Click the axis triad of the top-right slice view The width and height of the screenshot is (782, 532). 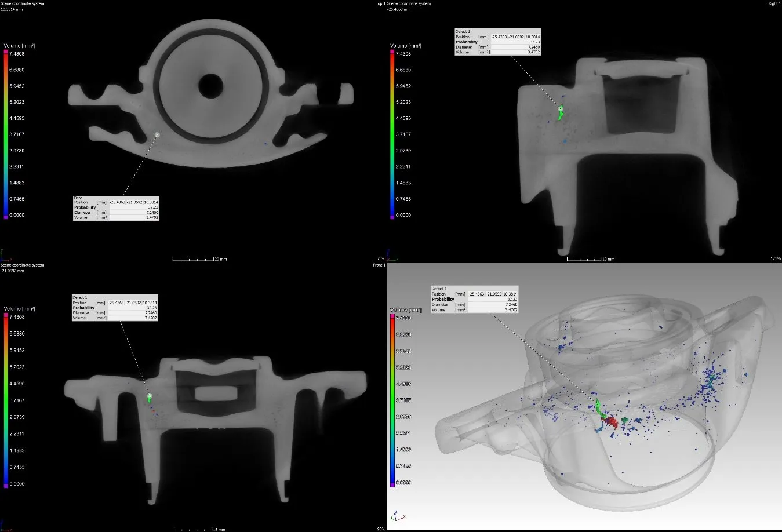pos(392,254)
